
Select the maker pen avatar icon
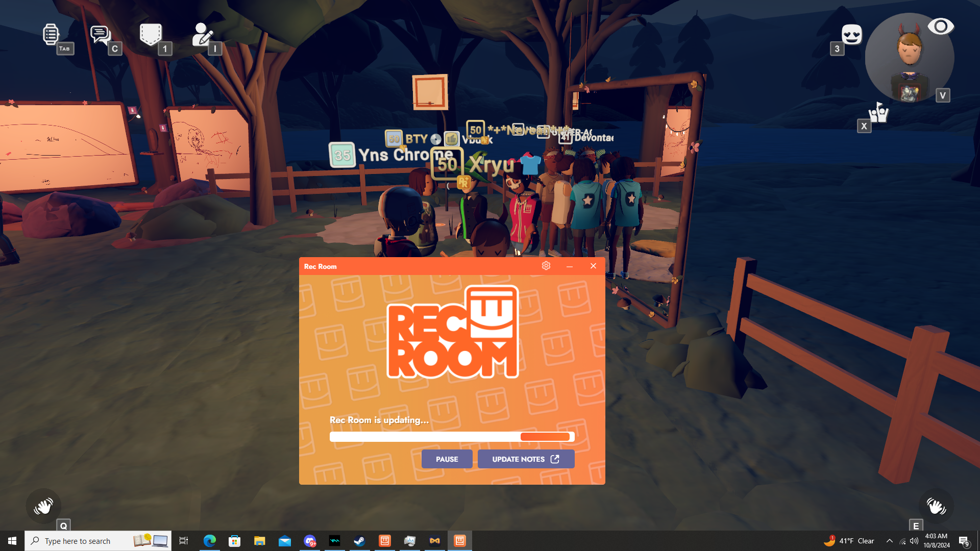[202, 35]
